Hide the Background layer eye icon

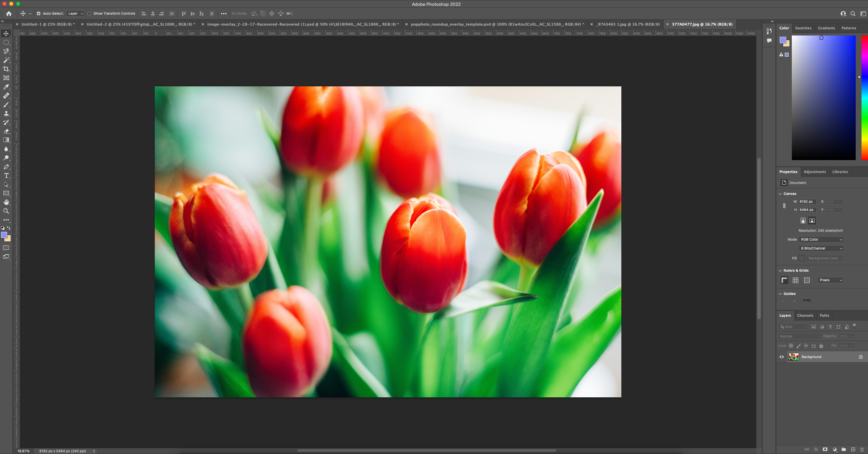coord(782,357)
